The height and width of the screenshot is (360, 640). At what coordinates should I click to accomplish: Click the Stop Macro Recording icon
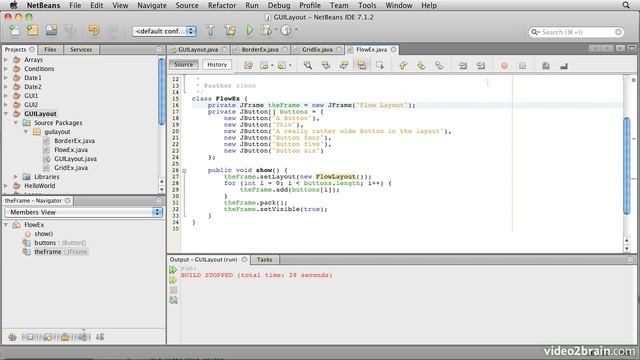522,66
